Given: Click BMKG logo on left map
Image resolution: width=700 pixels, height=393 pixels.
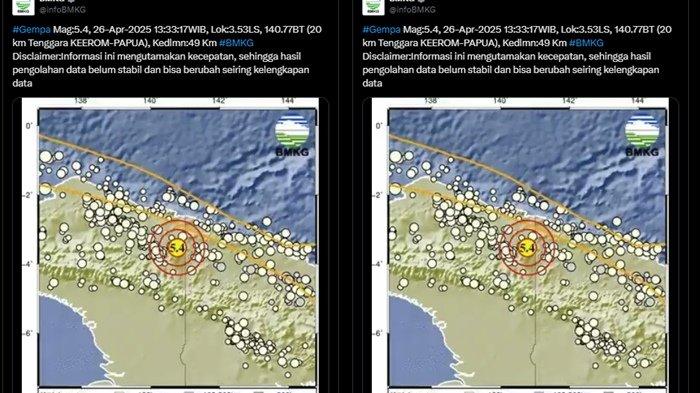Looking at the screenshot, I should click(x=292, y=136).
